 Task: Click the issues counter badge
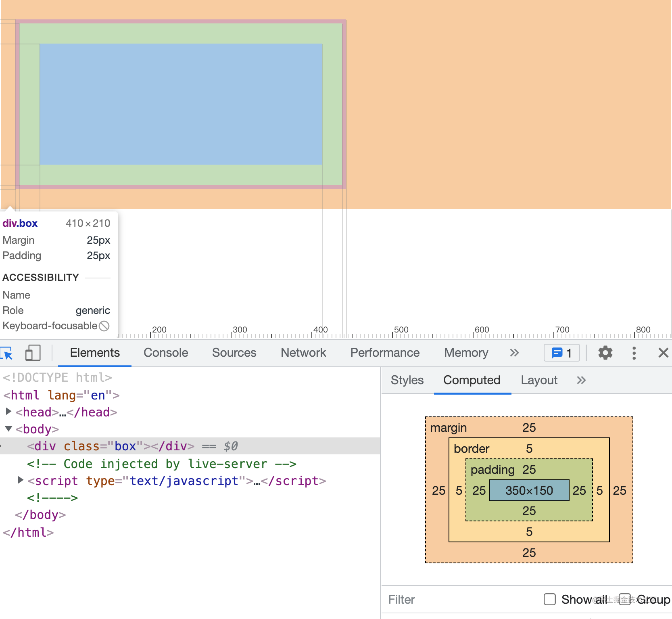tap(562, 353)
